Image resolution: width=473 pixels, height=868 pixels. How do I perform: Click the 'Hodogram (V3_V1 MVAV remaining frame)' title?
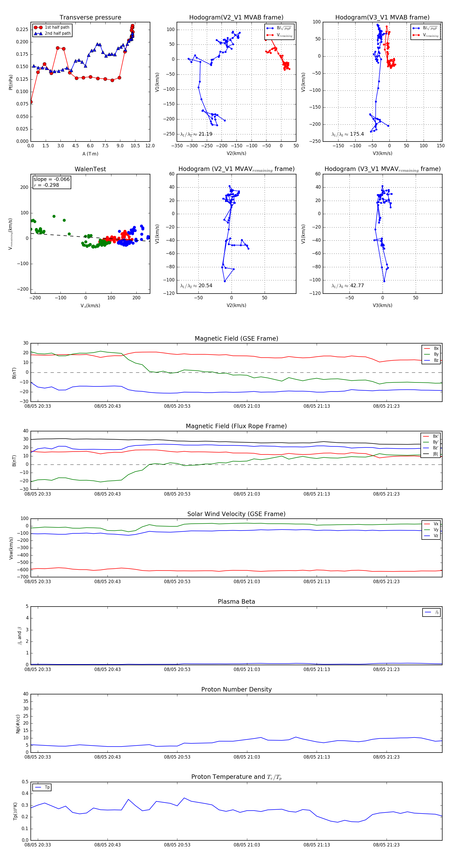click(382, 169)
